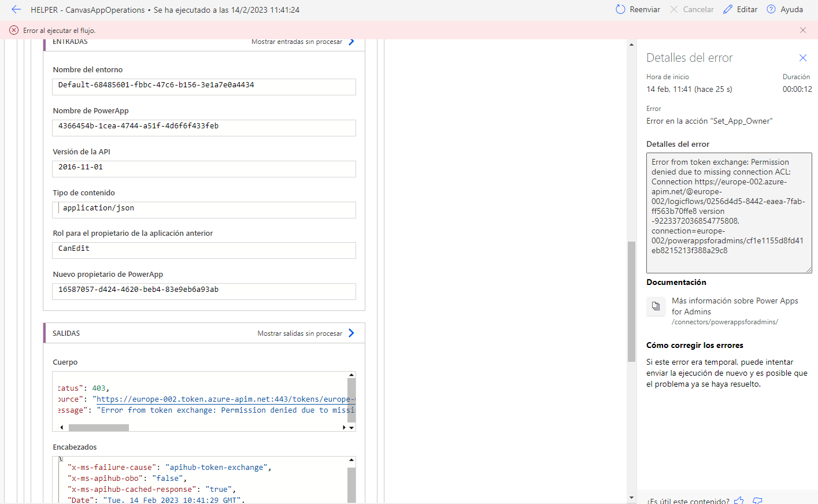This screenshot has height=504, width=818.
Task: Click the Nombre de PowerApp value field
Action: tap(204, 128)
